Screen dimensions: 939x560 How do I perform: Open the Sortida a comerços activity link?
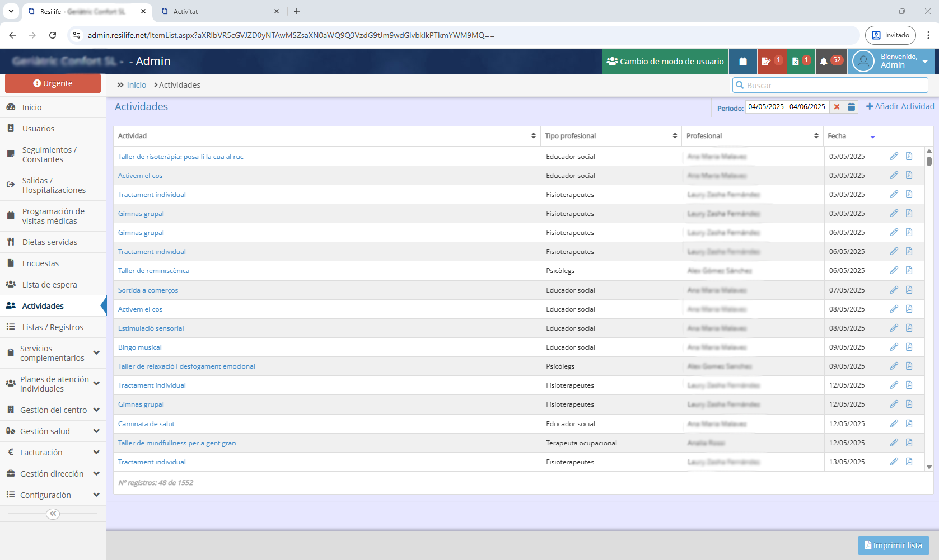point(148,290)
